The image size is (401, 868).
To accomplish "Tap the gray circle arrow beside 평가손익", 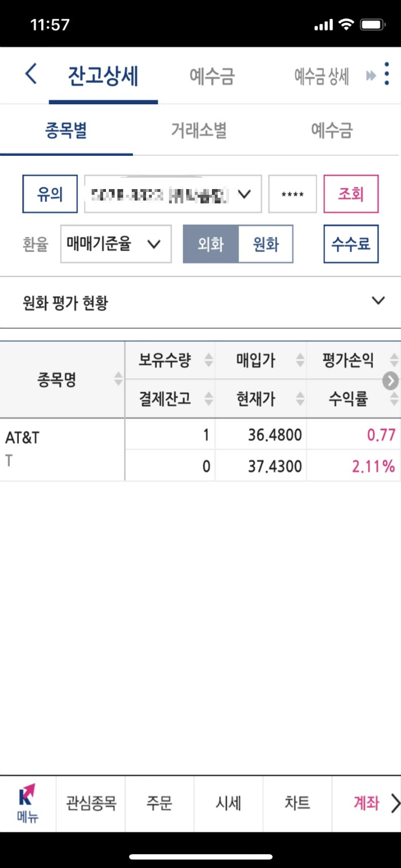I will pyautogui.click(x=390, y=381).
